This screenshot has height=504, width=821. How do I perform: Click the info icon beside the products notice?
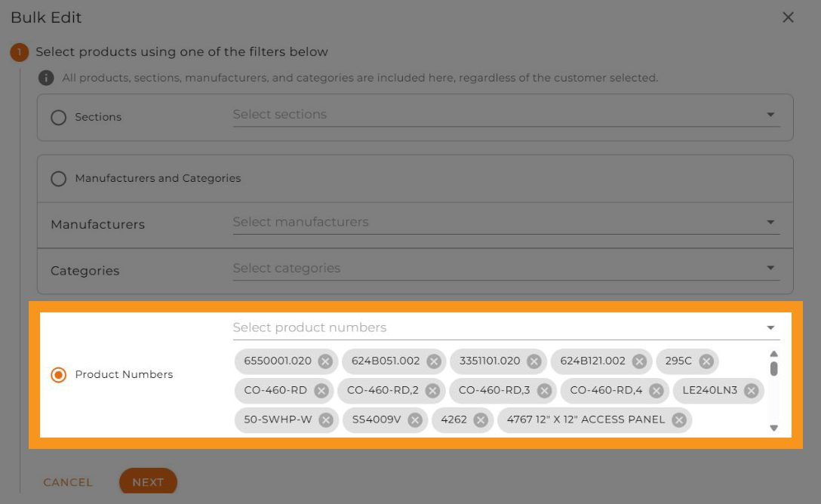[x=46, y=78]
